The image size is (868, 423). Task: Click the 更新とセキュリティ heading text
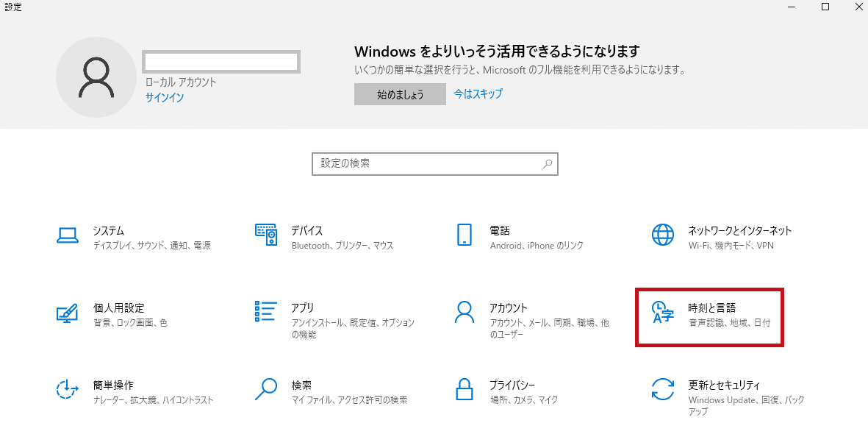(x=724, y=385)
